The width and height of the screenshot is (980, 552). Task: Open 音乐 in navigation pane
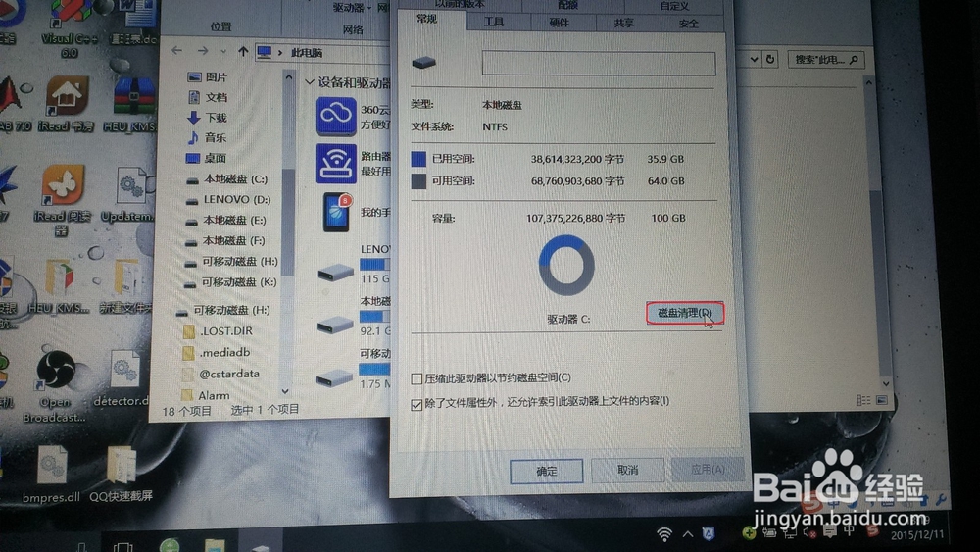point(208,137)
